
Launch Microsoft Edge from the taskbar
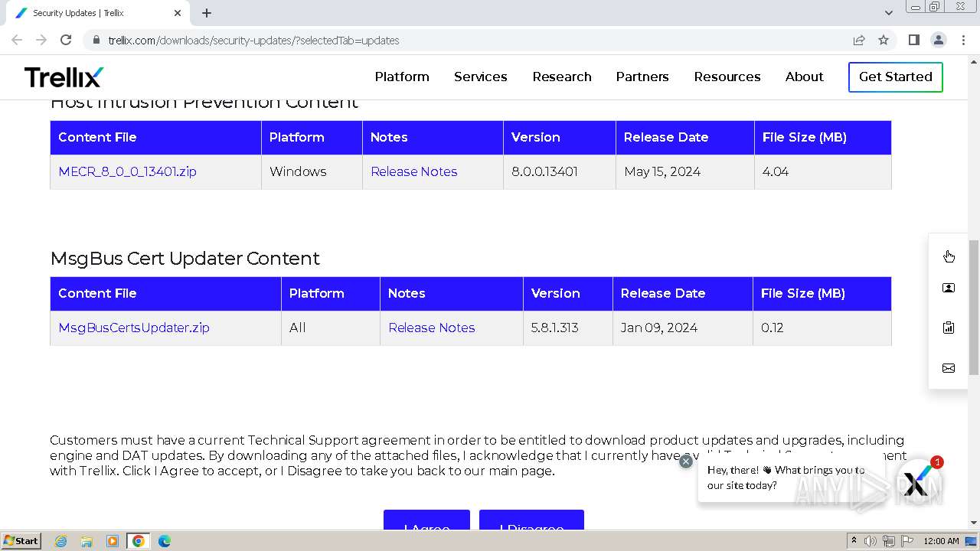click(x=165, y=541)
